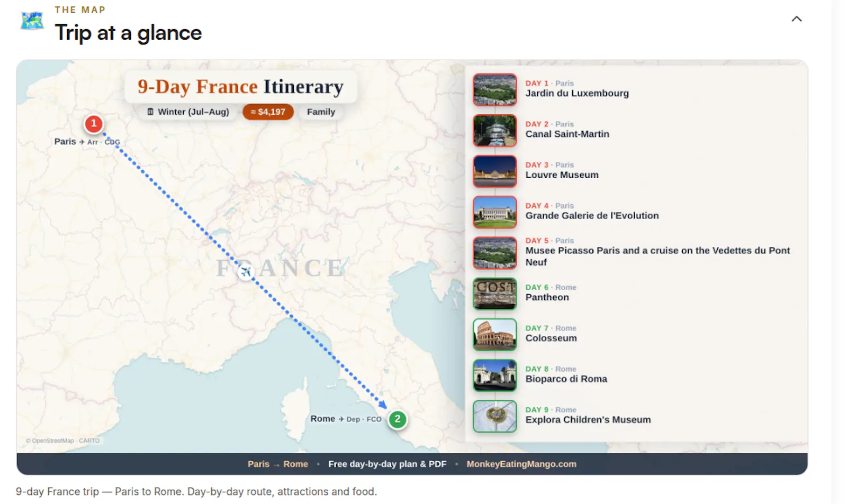
Task: Select Musee Picasso Paris cruise text
Action: coord(657,256)
